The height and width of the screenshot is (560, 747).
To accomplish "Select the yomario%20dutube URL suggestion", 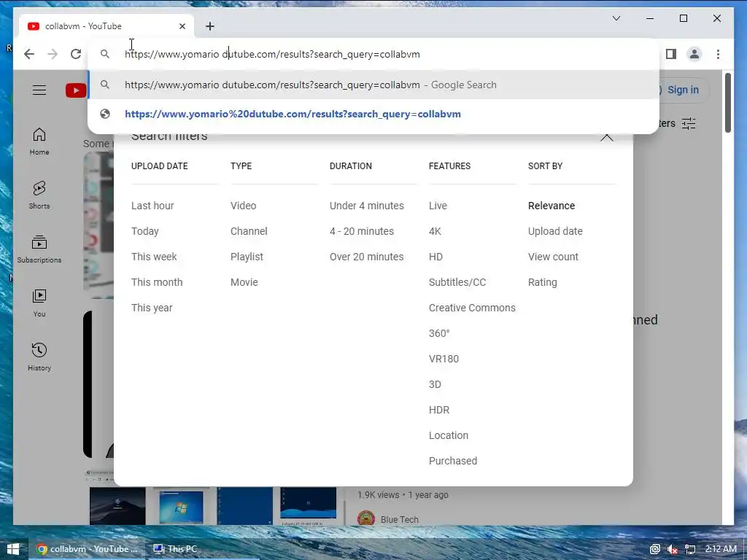I will click(373, 114).
